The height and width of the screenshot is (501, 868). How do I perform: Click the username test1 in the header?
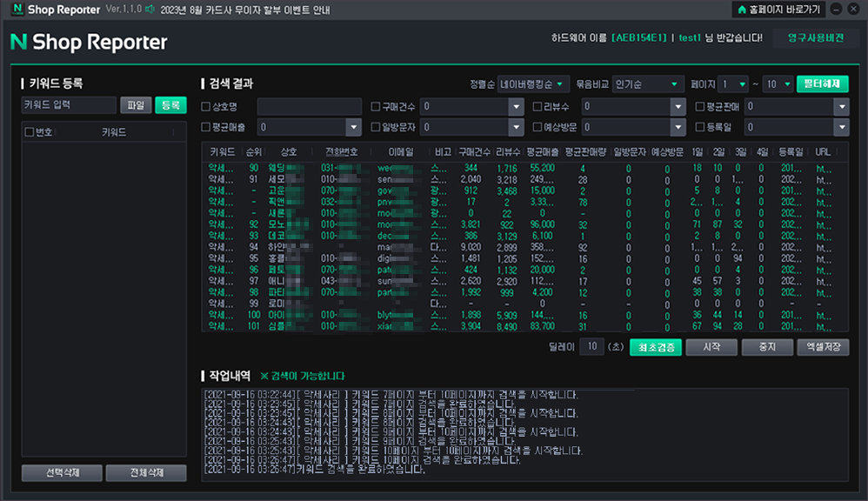coord(690,37)
